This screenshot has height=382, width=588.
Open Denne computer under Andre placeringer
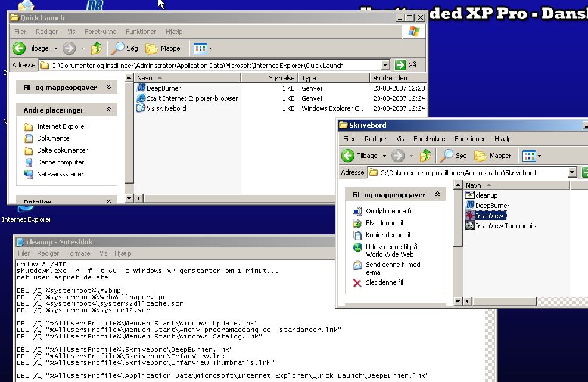(x=54, y=163)
